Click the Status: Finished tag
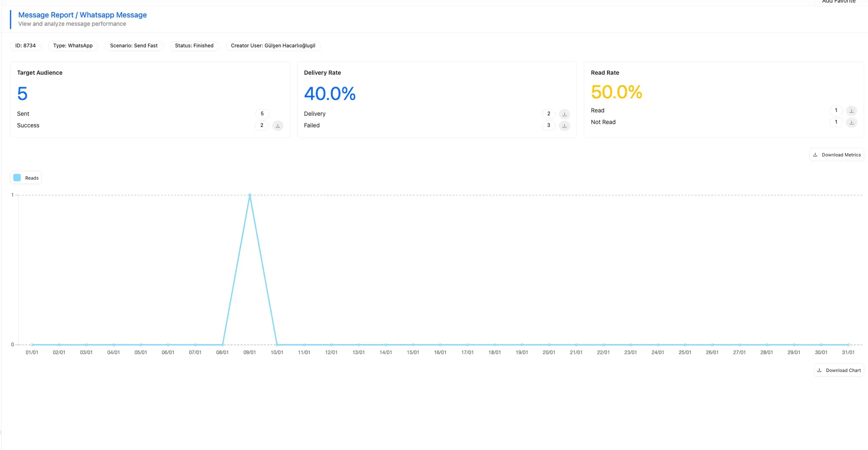The image size is (868, 450). pos(194,46)
